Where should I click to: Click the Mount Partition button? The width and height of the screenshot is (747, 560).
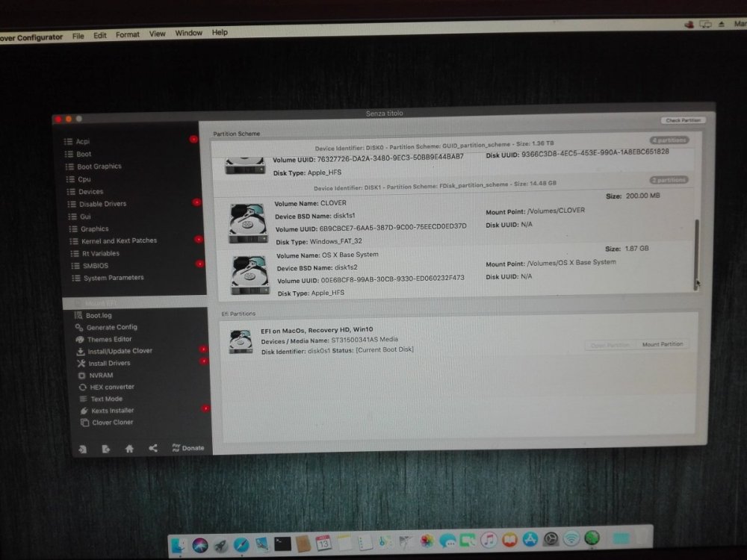[662, 344]
